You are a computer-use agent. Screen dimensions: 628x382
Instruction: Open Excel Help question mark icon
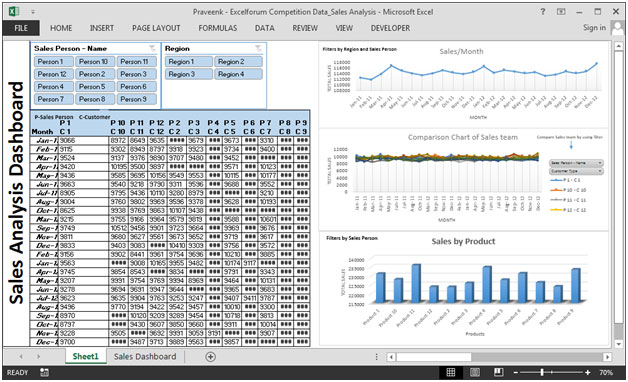point(543,12)
